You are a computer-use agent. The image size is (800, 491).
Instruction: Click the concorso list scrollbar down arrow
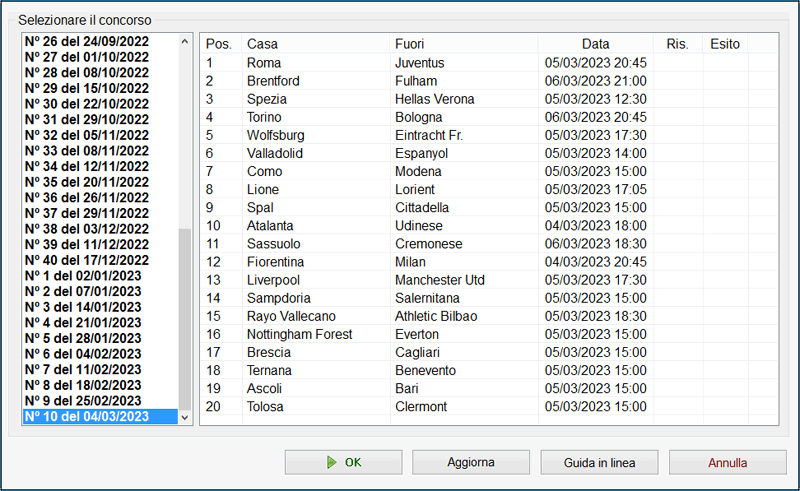(185, 417)
